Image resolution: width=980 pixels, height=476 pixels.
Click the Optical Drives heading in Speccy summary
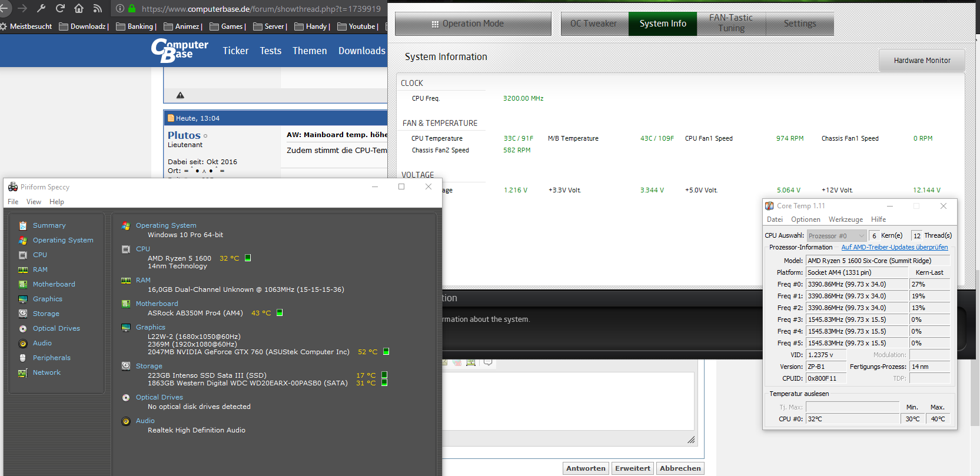(x=160, y=397)
